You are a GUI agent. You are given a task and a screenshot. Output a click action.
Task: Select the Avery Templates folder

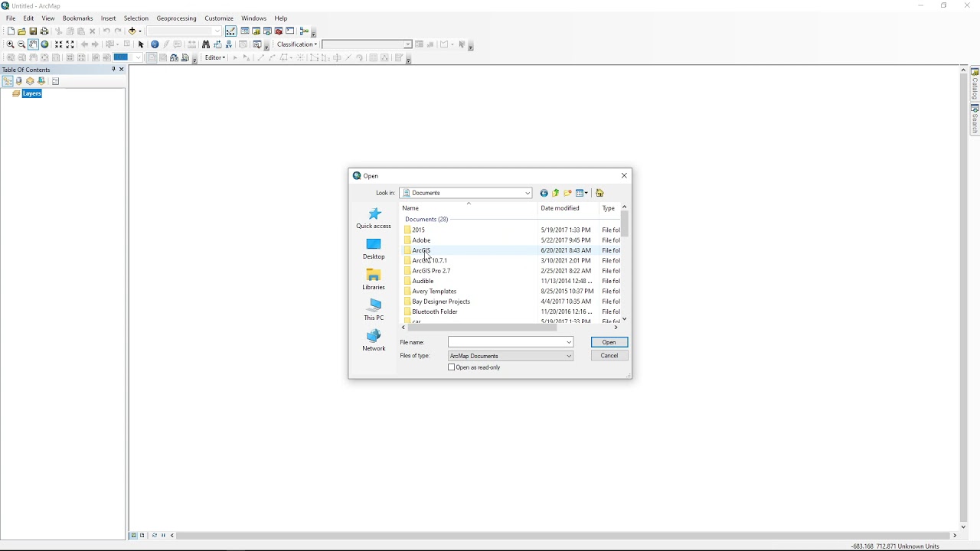coord(434,292)
